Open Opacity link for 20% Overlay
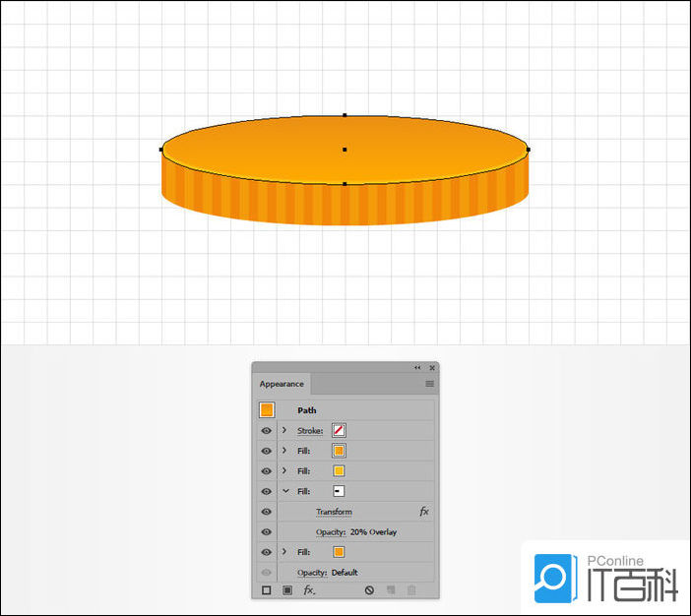 pos(331,531)
